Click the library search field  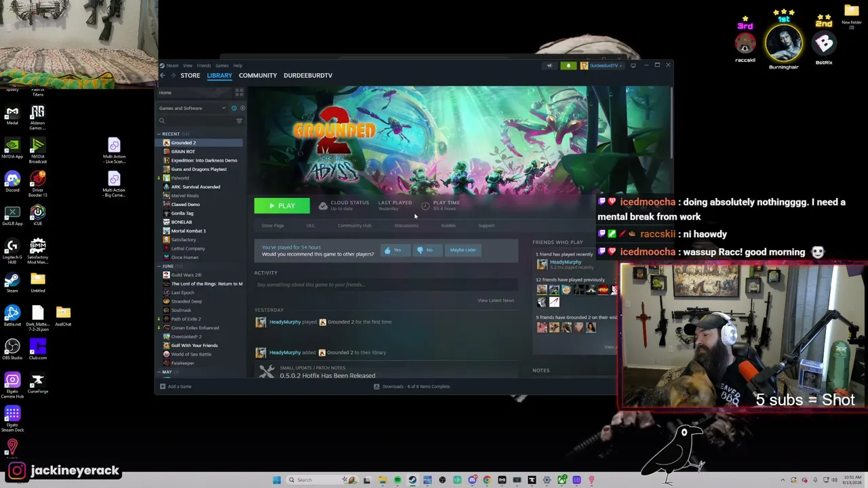coord(196,121)
